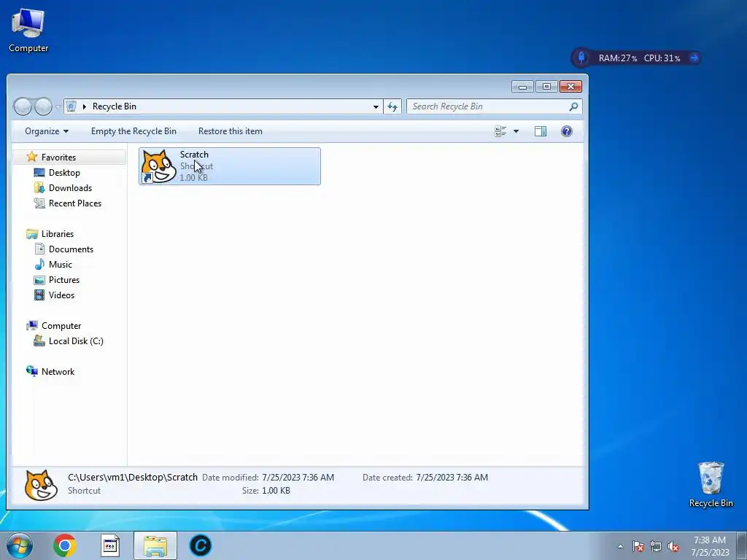Click the Action Center flag icon
The image size is (747, 560).
[x=638, y=547]
